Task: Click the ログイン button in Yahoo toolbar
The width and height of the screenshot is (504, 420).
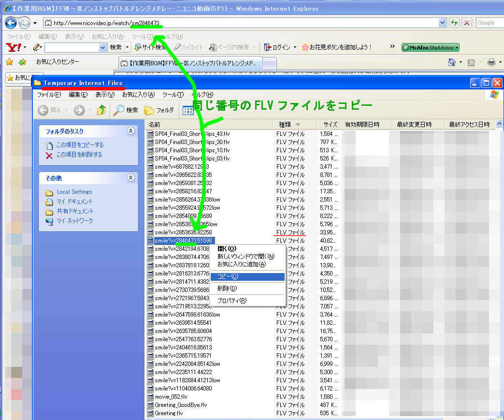Action: pyautogui.click(x=277, y=47)
